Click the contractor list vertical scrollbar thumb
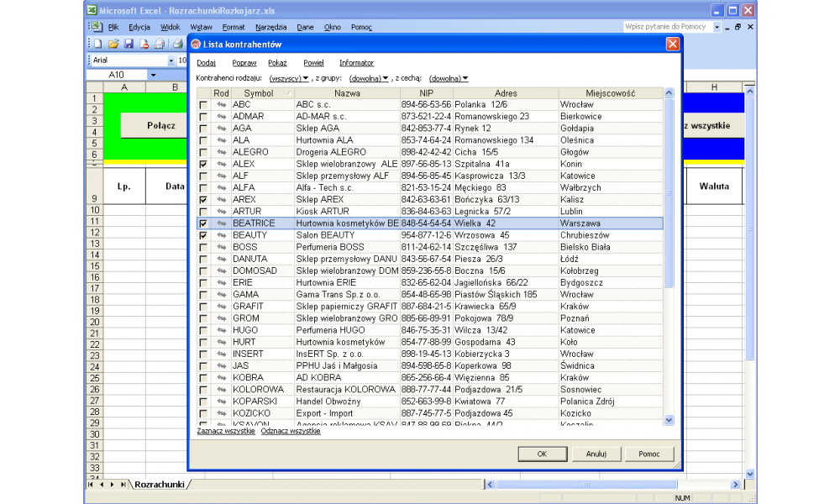Viewport: 840px width, 504px height. (669, 193)
